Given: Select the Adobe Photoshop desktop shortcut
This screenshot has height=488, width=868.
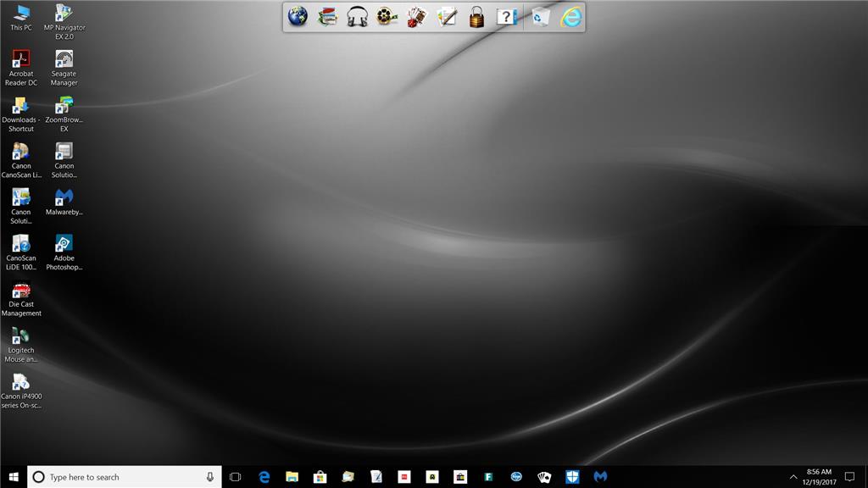Looking at the screenshot, I should coord(64,252).
